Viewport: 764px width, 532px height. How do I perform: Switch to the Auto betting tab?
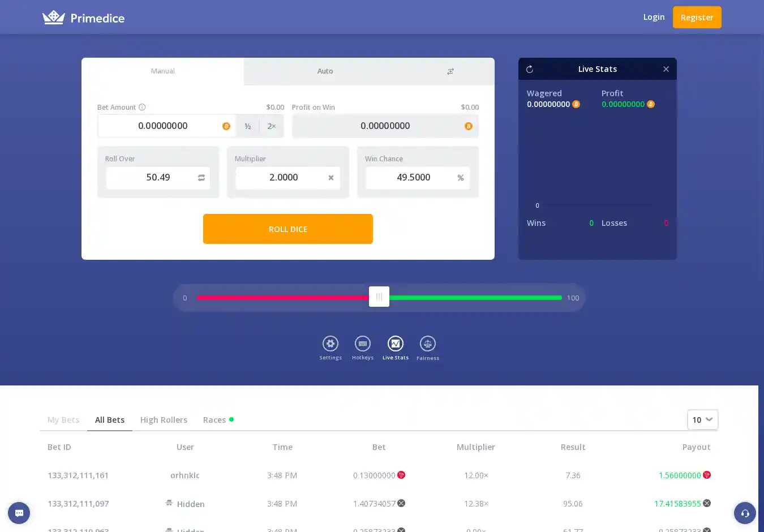coord(325,71)
